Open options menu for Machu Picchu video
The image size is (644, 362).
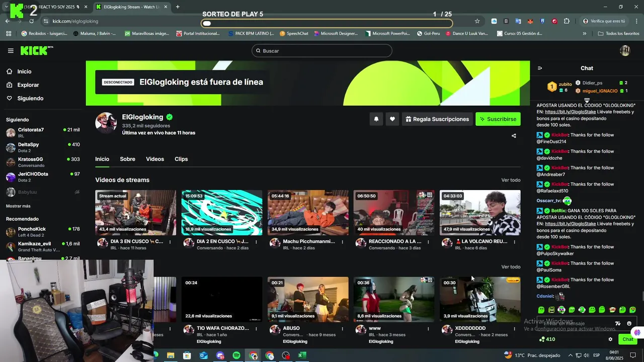342,242
